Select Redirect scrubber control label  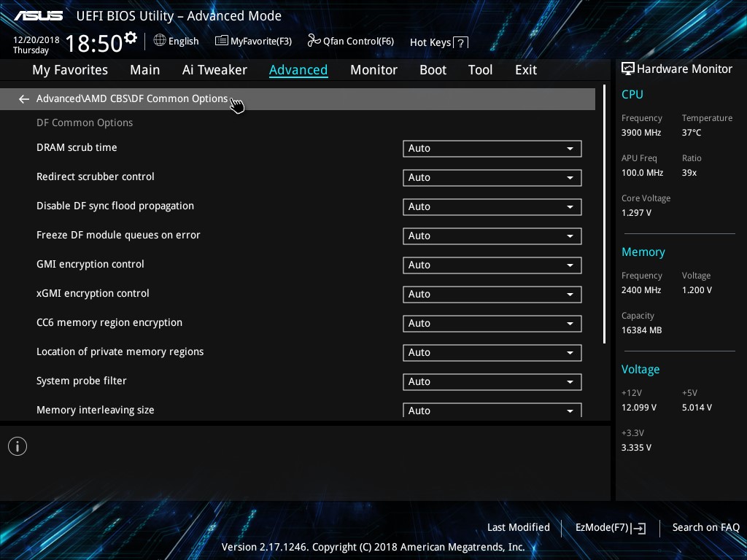click(x=96, y=176)
